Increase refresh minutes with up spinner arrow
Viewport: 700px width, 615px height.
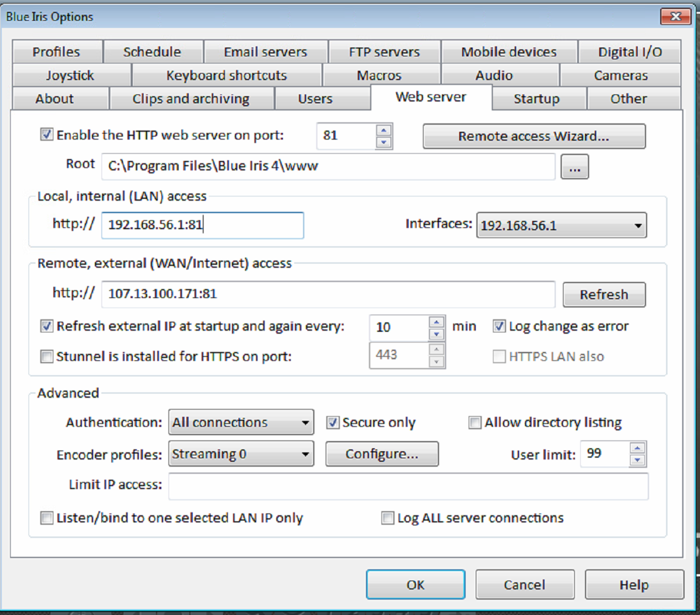pyautogui.click(x=437, y=322)
